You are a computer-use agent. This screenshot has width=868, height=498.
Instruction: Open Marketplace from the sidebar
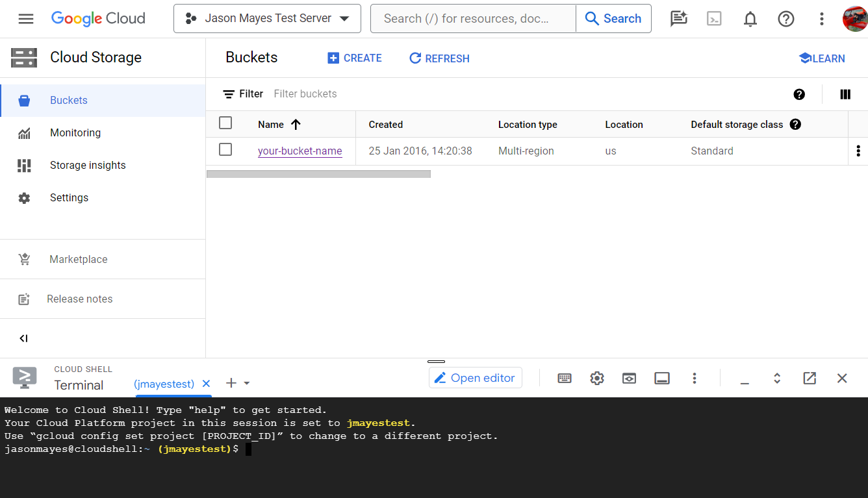coord(78,259)
